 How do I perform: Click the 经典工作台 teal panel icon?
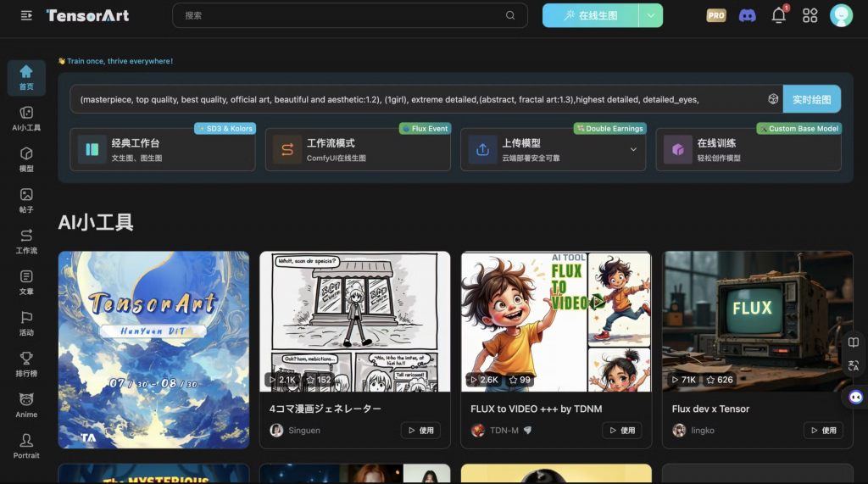tap(92, 149)
